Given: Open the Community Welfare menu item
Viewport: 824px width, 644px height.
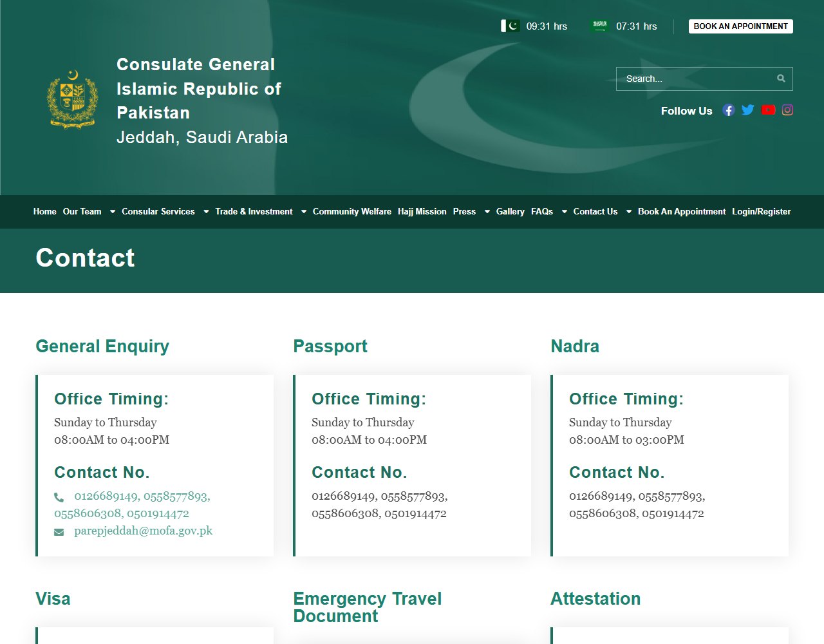Looking at the screenshot, I should pos(352,211).
